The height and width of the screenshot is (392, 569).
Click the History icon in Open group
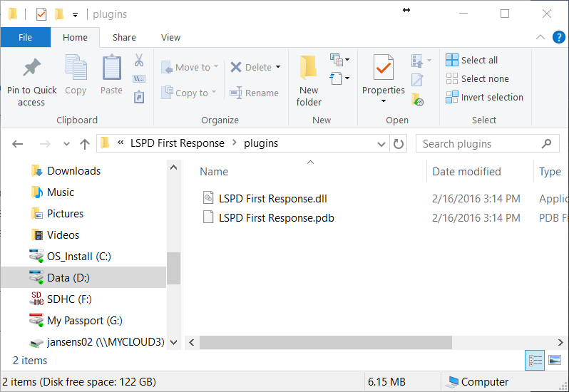(x=418, y=100)
